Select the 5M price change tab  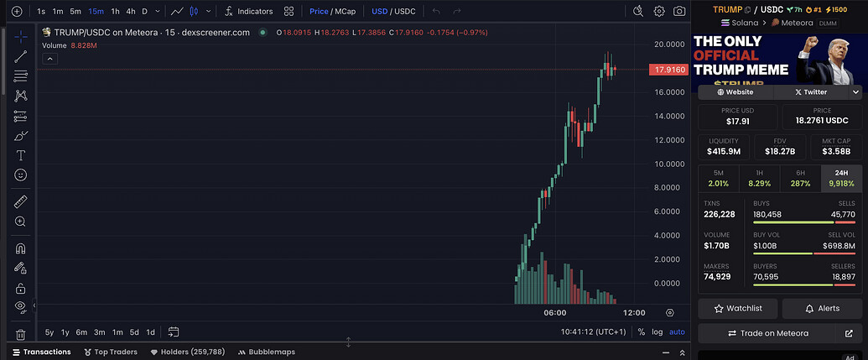click(x=719, y=179)
